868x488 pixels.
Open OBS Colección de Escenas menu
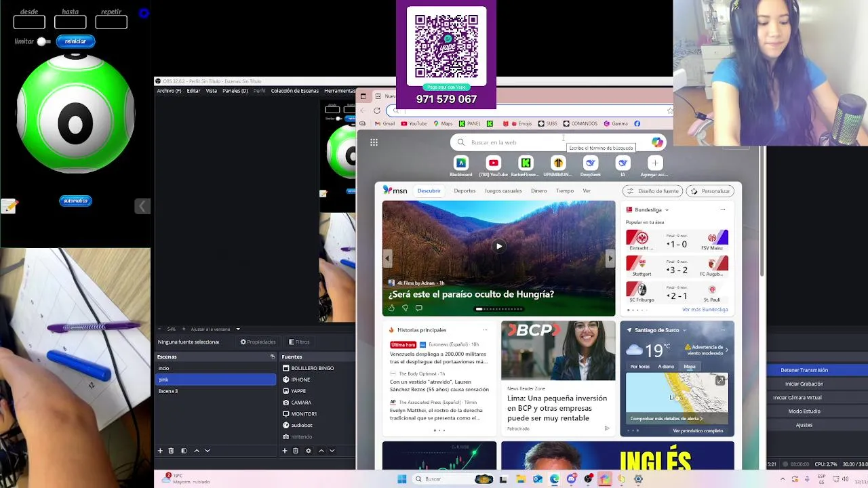(x=294, y=91)
